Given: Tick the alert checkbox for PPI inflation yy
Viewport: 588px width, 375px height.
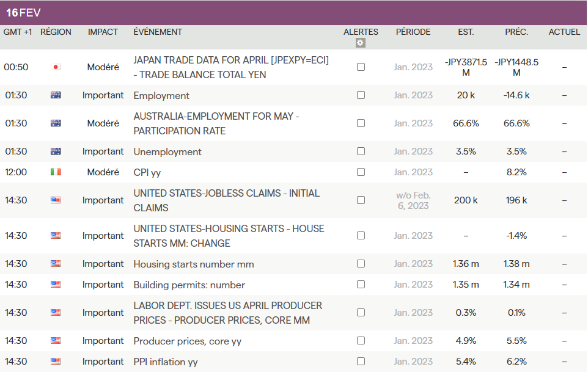Looking at the screenshot, I should point(361,362).
